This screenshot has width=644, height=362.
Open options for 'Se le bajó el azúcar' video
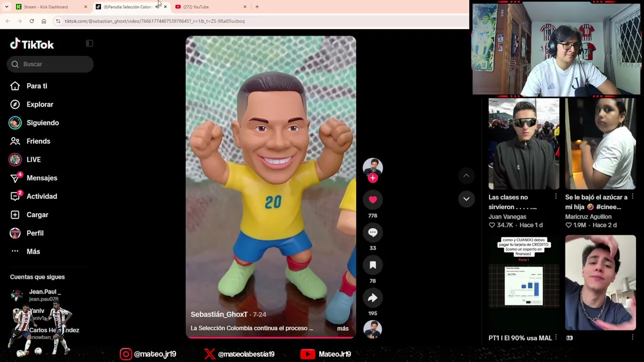coord(632,197)
